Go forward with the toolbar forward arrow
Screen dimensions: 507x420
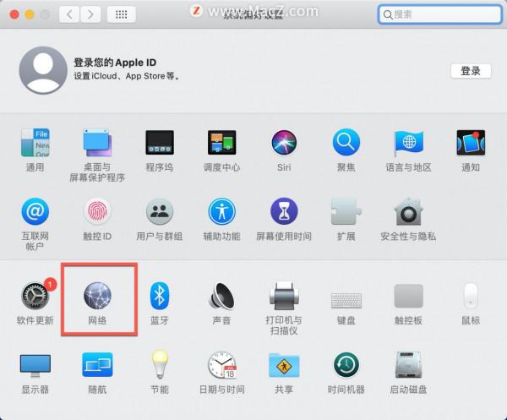(x=90, y=14)
